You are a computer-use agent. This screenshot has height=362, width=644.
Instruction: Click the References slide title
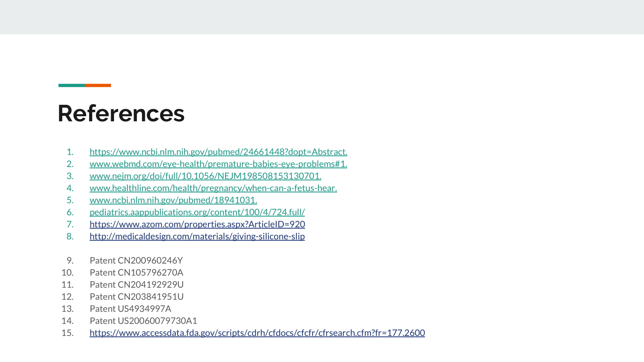(x=121, y=113)
